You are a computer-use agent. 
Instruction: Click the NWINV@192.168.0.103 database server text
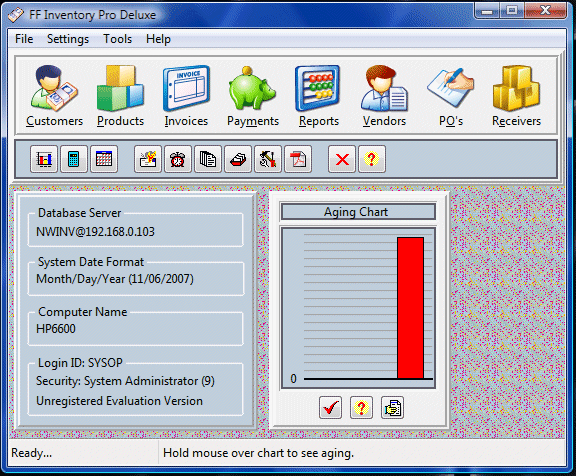pos(95,232)
